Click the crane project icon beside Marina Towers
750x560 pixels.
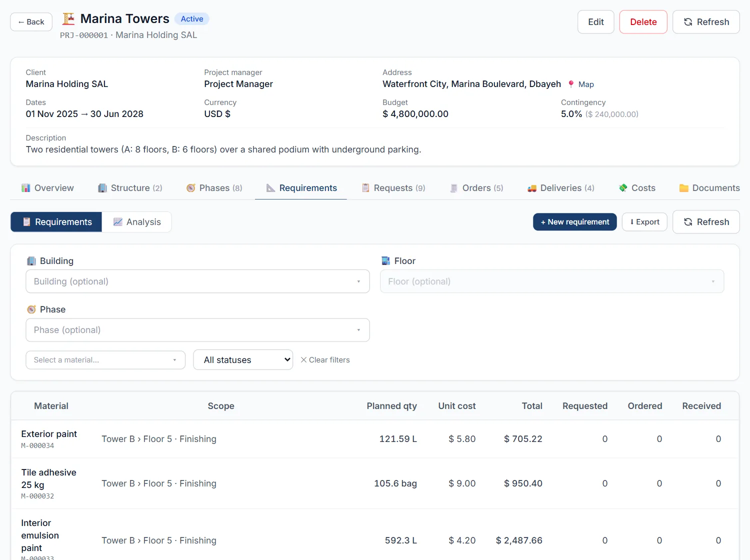(x=68, y=19)
